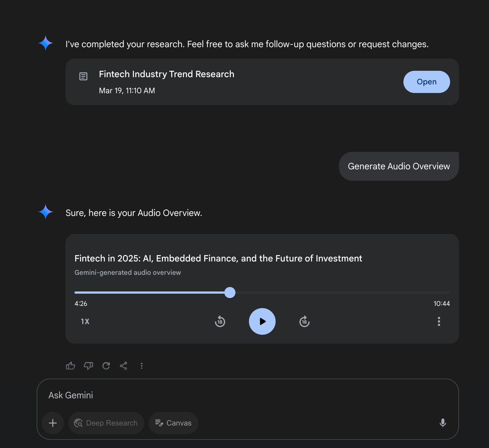Viewport: 489px width, 448px height.
Task: Give a thumbs up to the response
Action: 70,366
